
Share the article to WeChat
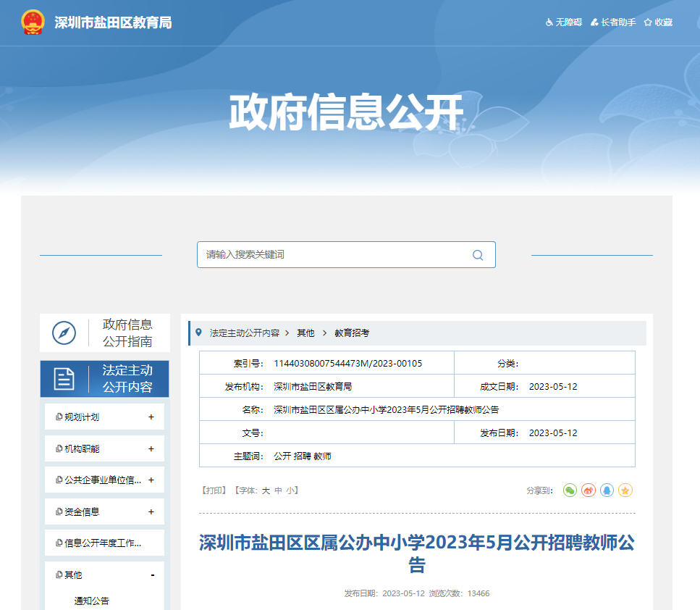[x=570, y=490]
